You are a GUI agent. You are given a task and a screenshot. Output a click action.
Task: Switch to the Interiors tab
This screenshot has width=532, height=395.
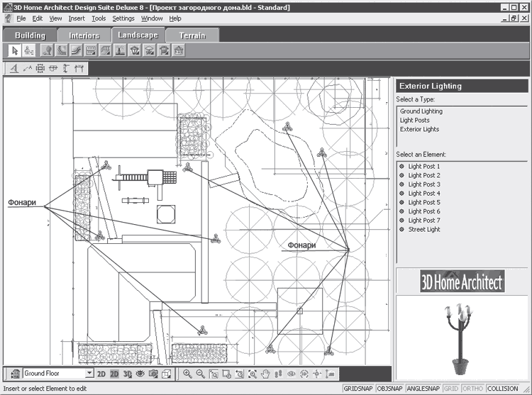tap(84, 35)
